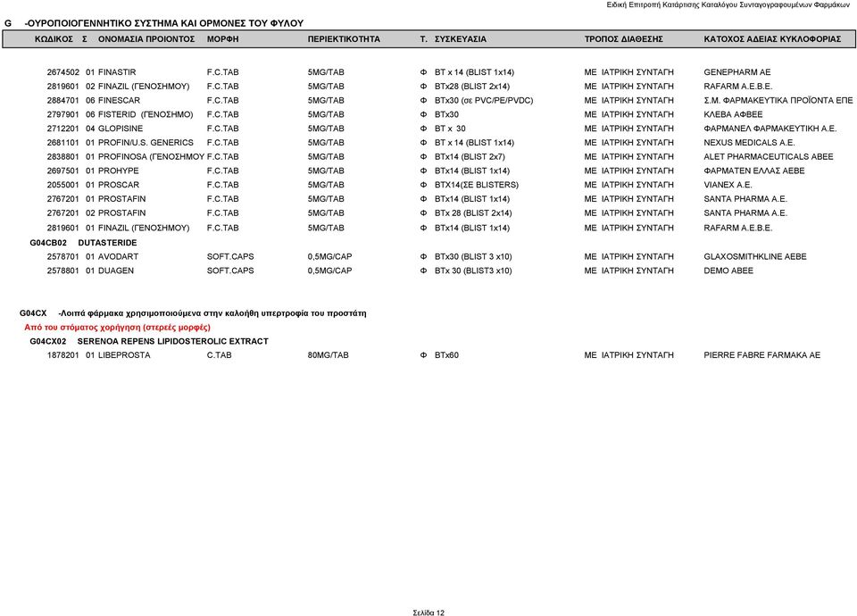Click the SERENOA REPENS LIPIDOSTEROLIC EXTRACT heading

click(172, 341)
